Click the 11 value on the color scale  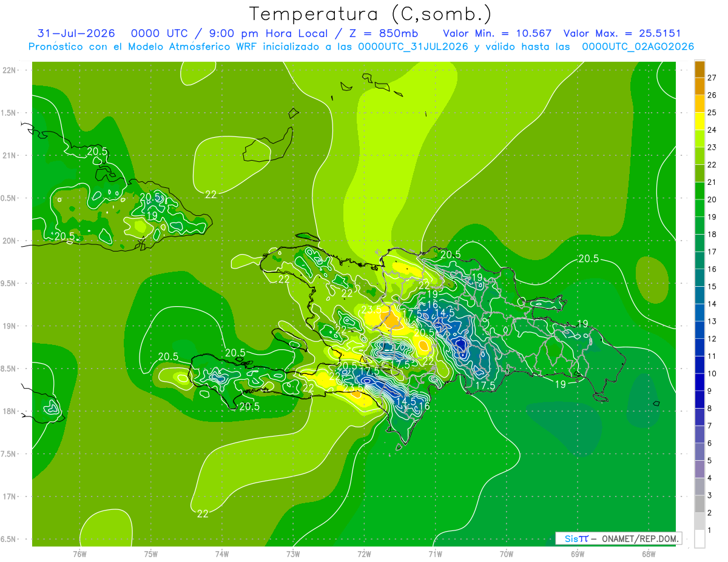click(712, 356)
